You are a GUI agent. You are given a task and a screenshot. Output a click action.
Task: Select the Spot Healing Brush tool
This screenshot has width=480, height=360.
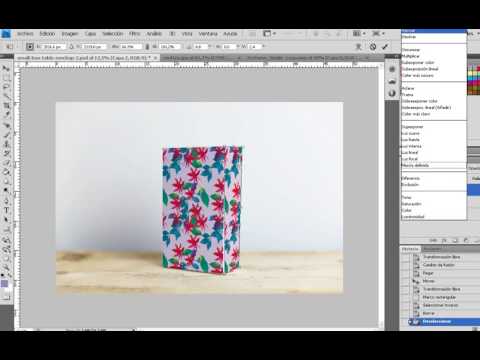[x=6, y=126]
